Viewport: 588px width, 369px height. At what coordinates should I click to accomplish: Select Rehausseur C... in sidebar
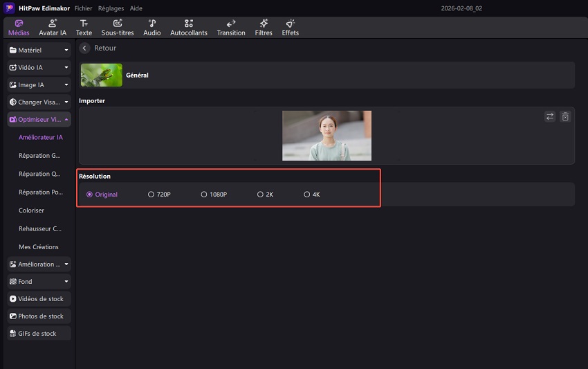pyautogui.click(x=40, y=228)
